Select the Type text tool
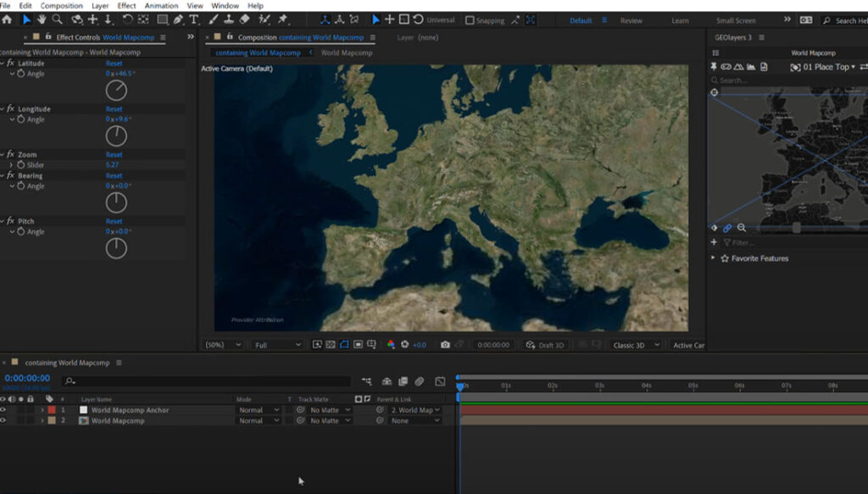 (x=194, y=20)
